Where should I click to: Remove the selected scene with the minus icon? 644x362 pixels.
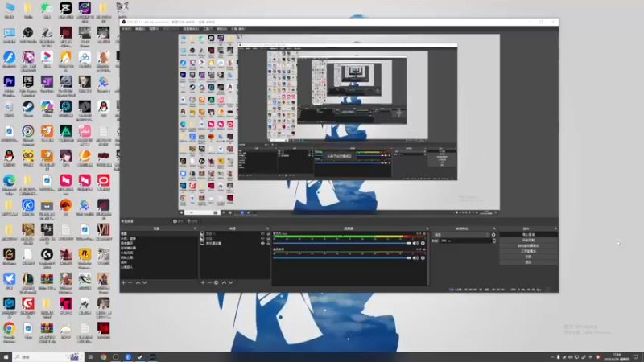(x=130, y=283)
